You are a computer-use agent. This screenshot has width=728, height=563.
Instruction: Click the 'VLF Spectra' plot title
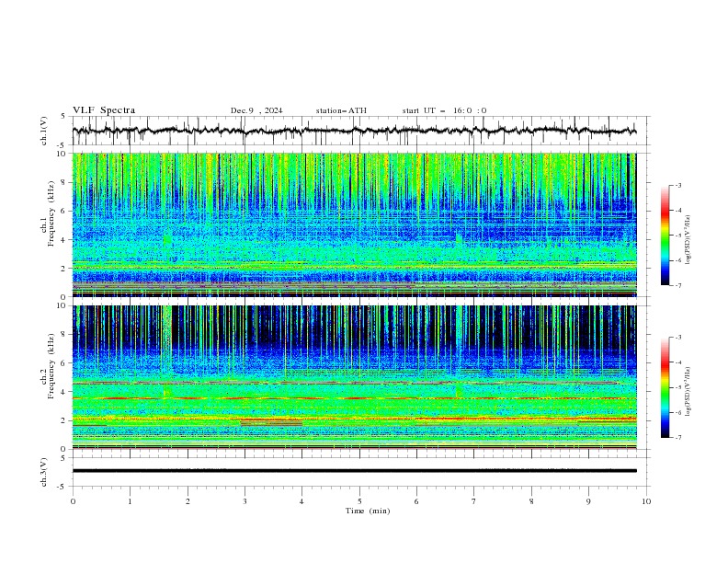tap(104, 110)
